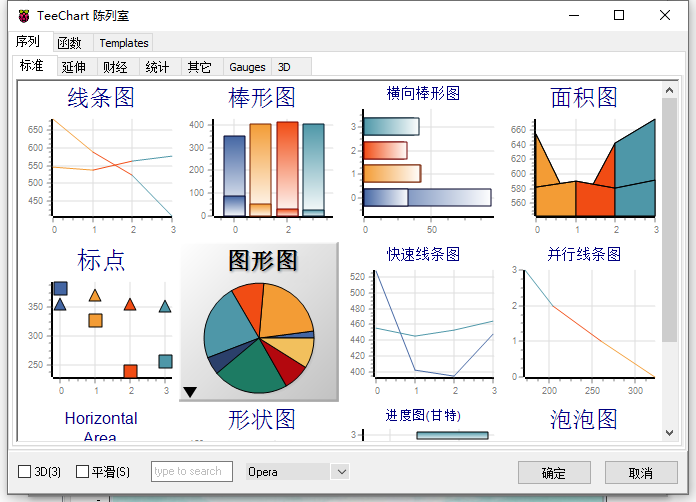Screen dimensions: 696x502
Task: Click the TeeChart raspberry title bar icon
Action: point(24,16)
